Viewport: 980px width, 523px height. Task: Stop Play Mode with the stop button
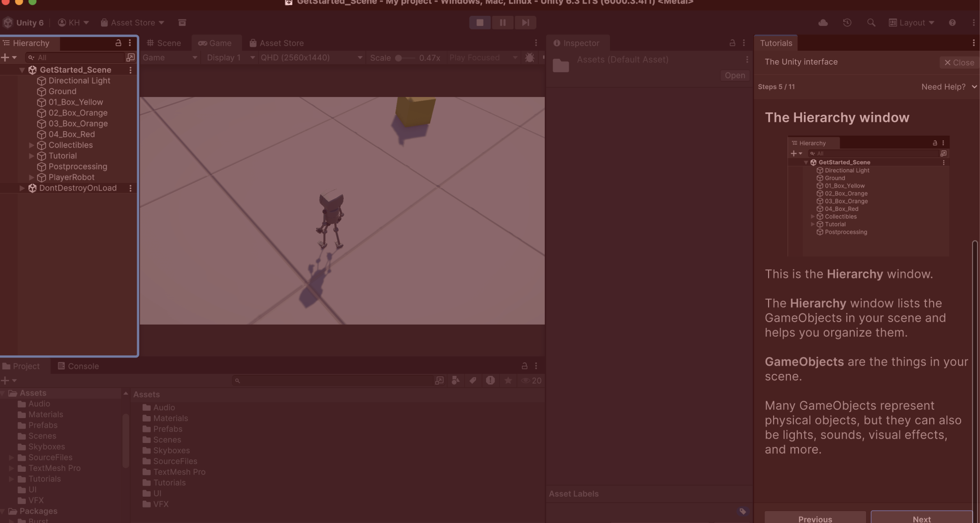click(480, 22)
